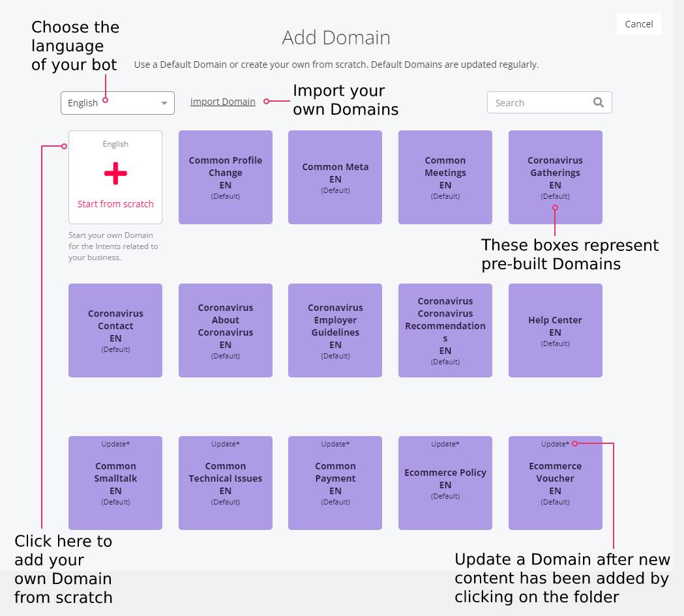Screen dimensions: 684x616
Task: Click the Update* icon on Ecommerce Policy
Action: click(x=445, y=444)
